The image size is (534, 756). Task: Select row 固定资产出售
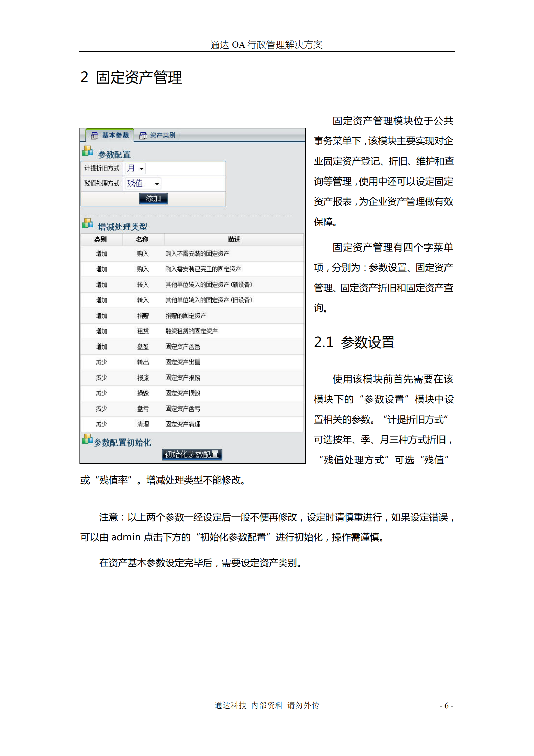tap(192, 362)
